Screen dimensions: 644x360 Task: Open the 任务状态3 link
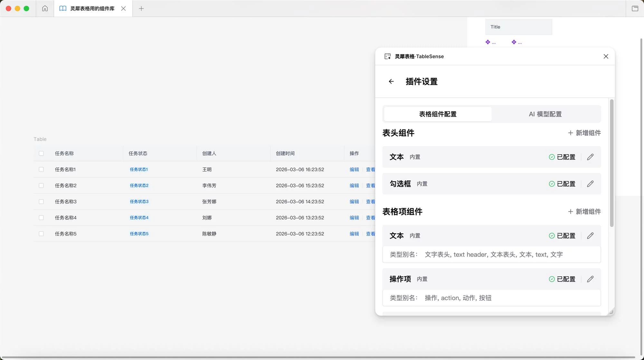pos(139,201)
